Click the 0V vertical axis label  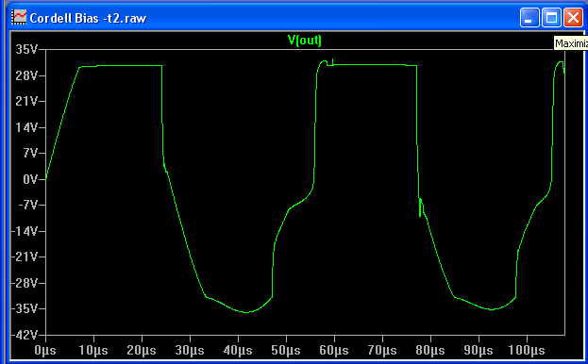point(30,179)
